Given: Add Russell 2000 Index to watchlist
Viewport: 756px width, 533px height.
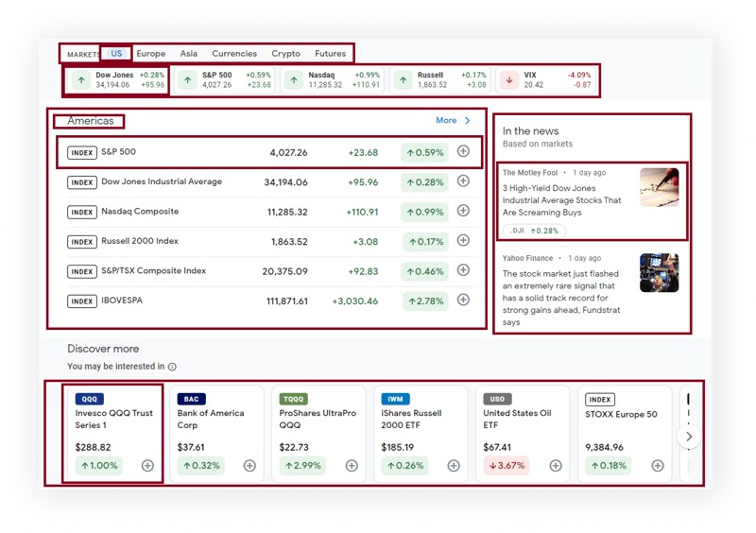Looking at the screenshot, I should click(463, 241).
